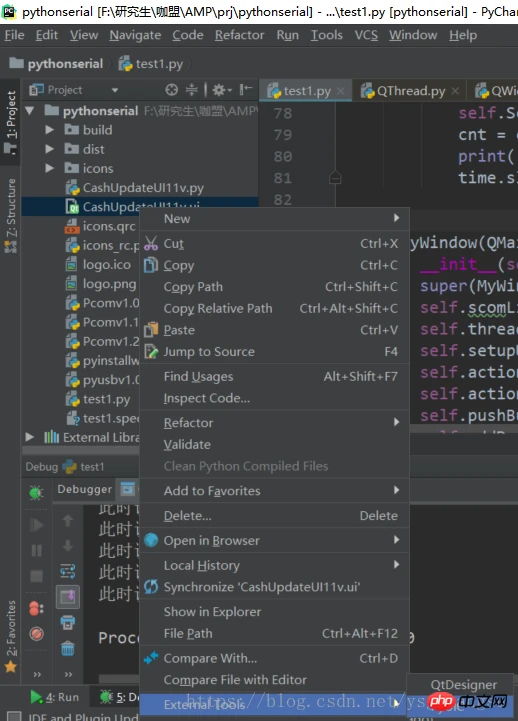Open the Open in Browser submenu
Image resolution: width=518 pixels, height=721 pixels.
[274, 540]
